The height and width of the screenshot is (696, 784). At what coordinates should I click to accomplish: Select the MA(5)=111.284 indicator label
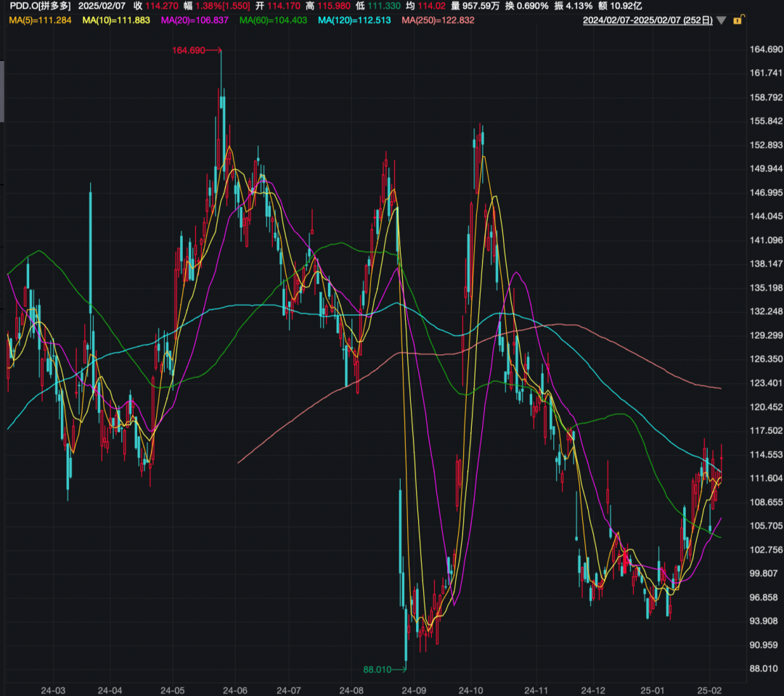[x=40, y=20]
